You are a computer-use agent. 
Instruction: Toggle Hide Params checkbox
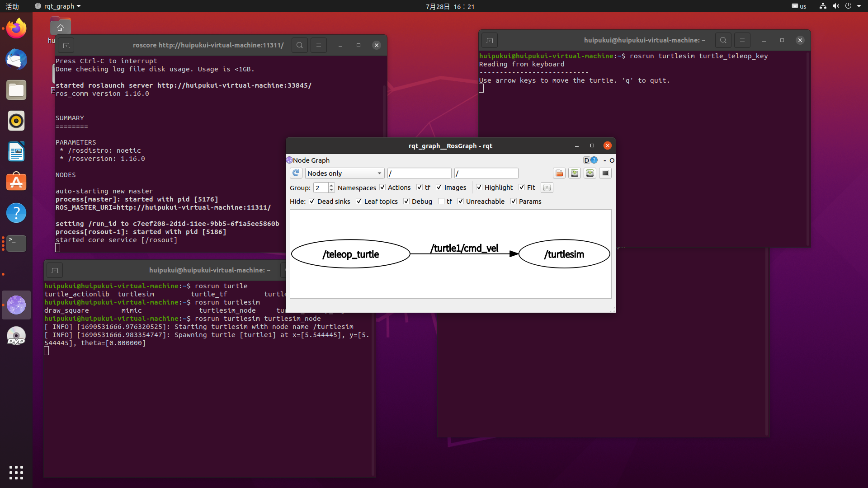click(514, 201)
